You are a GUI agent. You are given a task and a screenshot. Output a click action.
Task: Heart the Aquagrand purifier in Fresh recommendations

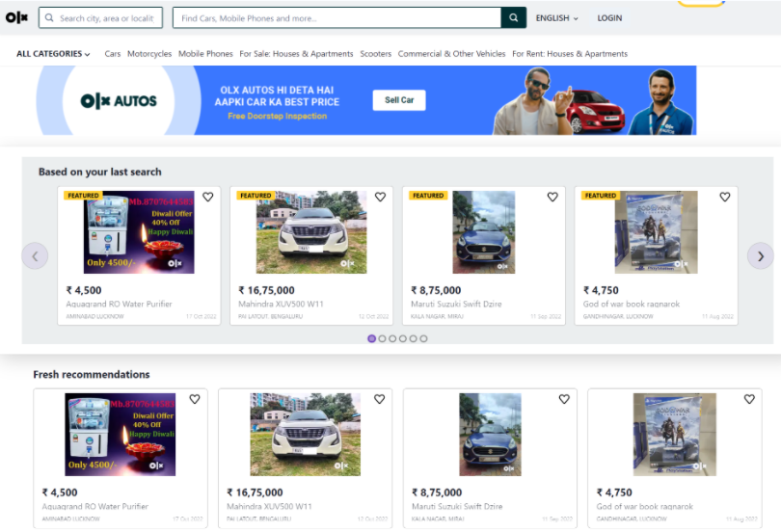(x=195, y=399)
